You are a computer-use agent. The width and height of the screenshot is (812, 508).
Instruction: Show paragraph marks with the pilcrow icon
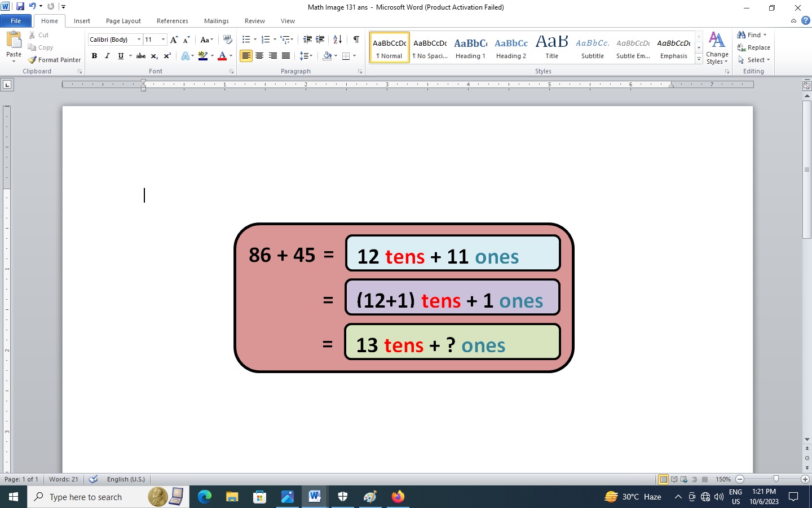(x=356, y=40)
